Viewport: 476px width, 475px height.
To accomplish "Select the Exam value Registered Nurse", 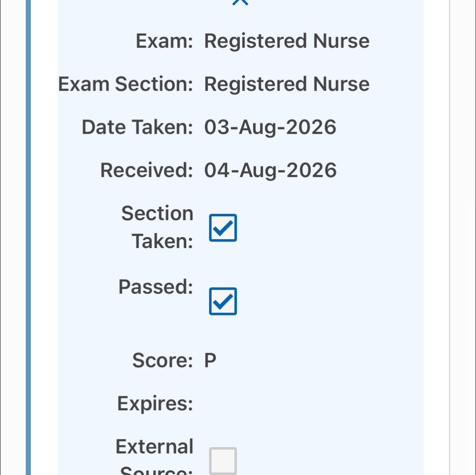I will pos(286,41).
